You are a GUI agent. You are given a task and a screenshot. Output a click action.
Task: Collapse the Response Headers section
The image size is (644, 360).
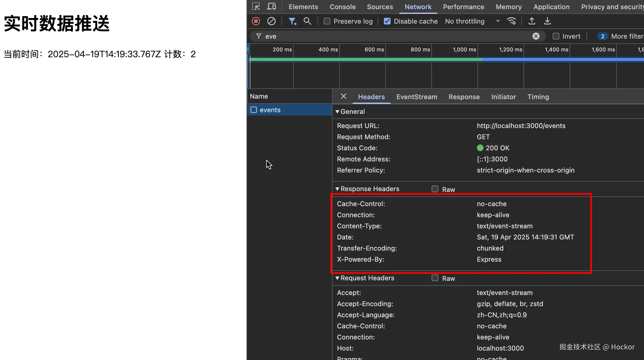pos(337,189)
